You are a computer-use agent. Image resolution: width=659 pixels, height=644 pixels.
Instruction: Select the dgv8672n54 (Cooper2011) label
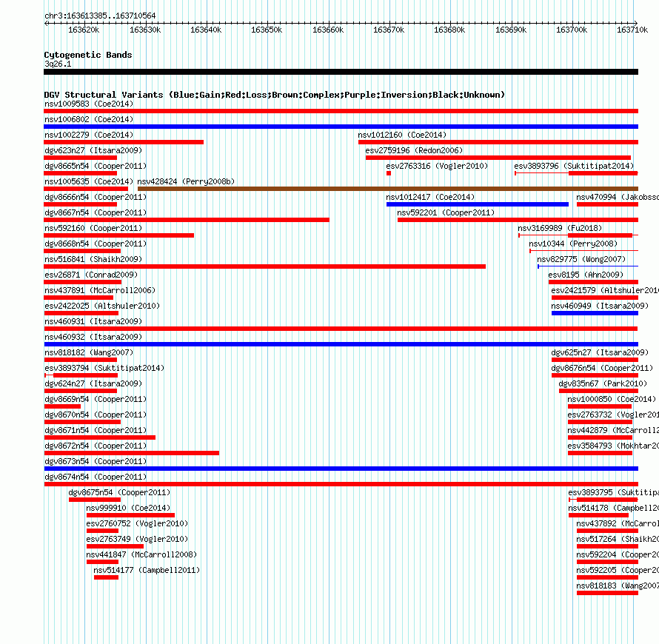click(96, 446)
